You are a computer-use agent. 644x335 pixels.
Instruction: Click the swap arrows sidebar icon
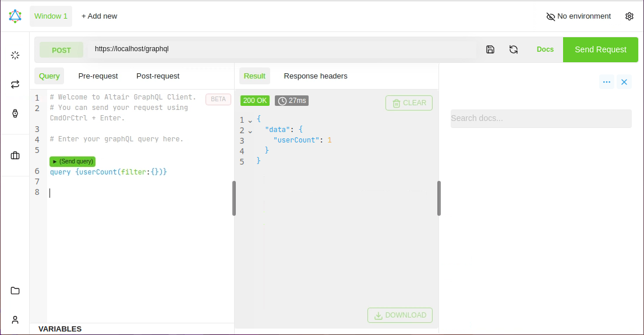(15, 84)
